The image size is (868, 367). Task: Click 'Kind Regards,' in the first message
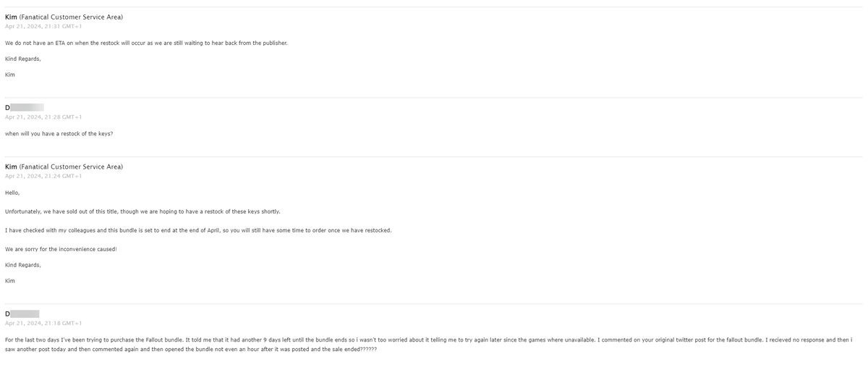[23, 59]
